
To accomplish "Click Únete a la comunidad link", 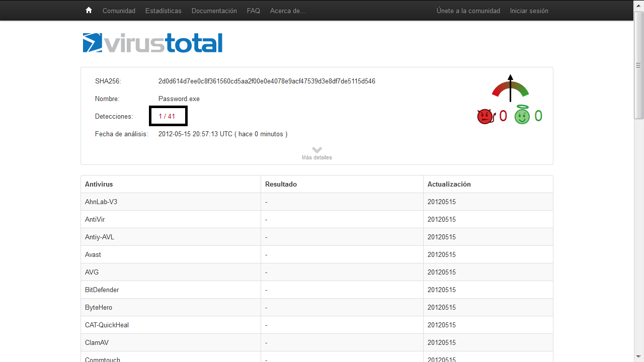I will click(x=468, y=11).
